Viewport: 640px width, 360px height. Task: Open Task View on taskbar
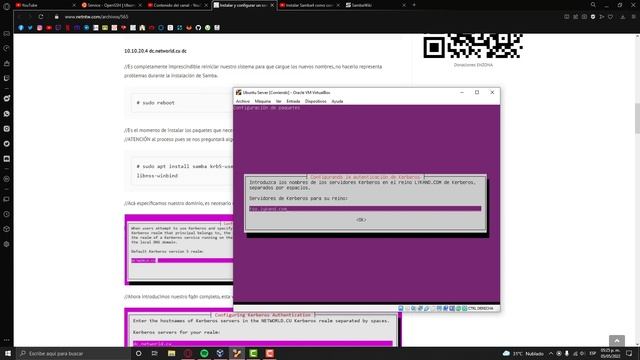pos(155,353)
